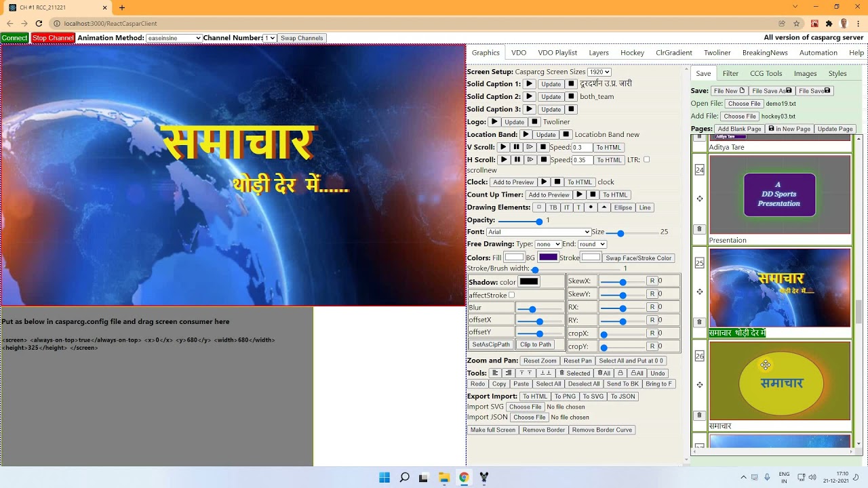Play the H Scroll
868x488 pixels.
pyautogui.click(x=503, y=160)
